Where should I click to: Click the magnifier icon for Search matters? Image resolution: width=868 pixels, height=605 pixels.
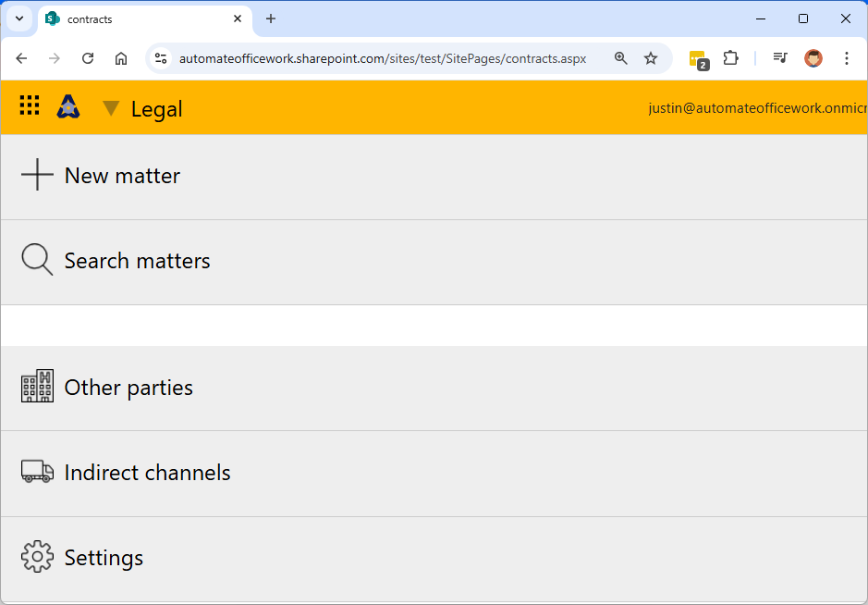[x=37, y=261]
